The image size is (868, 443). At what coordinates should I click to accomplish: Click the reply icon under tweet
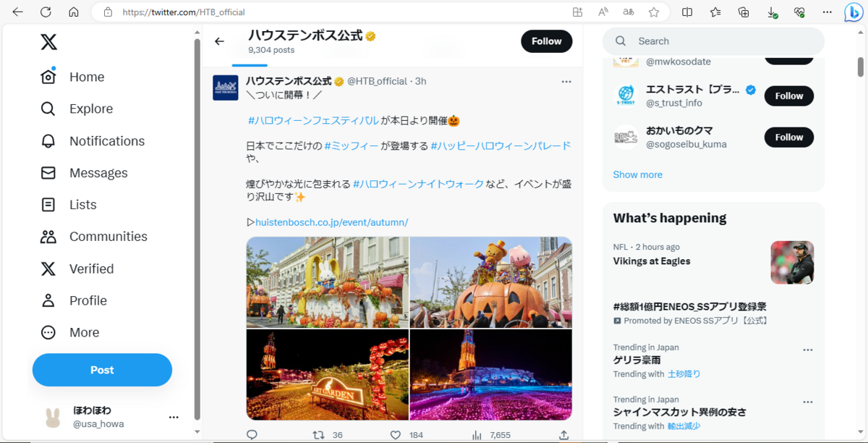[252, 435]
